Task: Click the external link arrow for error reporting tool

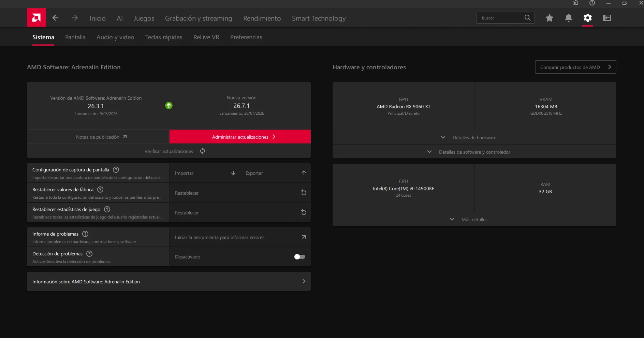Action: coord(304,237)
